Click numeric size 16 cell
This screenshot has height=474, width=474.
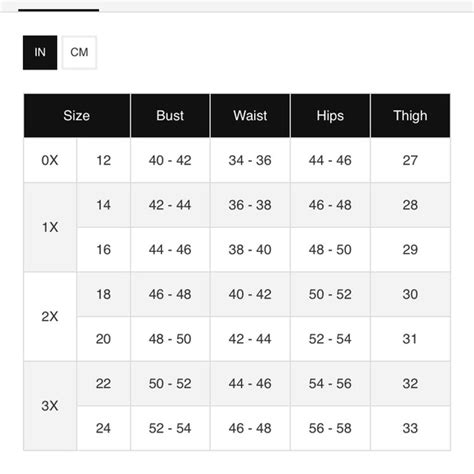(x=103, y=250)
